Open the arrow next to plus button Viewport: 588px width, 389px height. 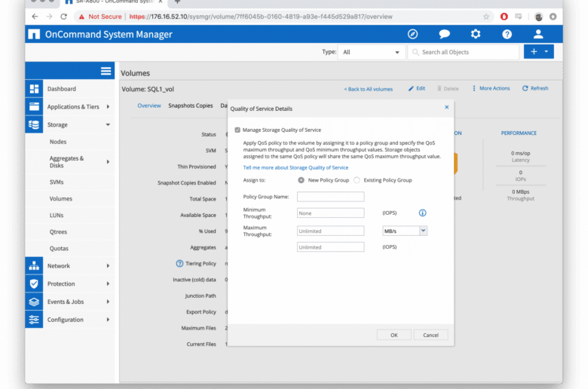[x=547, y=52]
